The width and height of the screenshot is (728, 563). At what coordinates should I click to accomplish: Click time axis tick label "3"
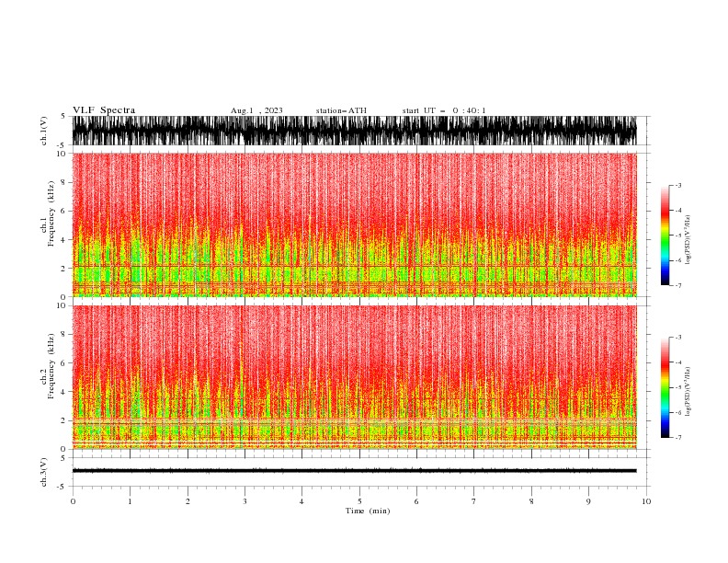coord(245,501)
